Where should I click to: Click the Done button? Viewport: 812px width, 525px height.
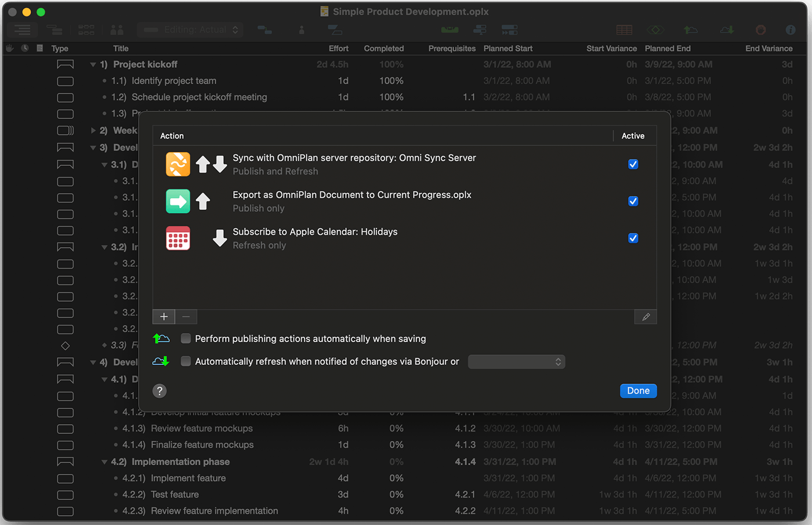coord(638,391)
